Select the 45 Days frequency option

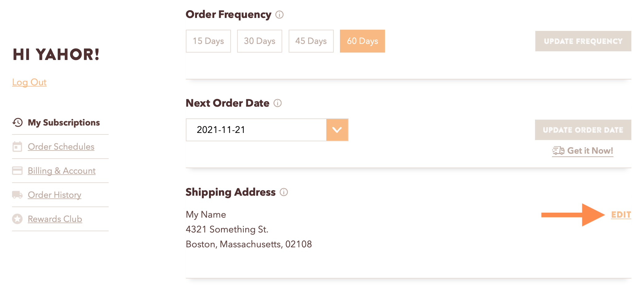[x=311, y=41]
